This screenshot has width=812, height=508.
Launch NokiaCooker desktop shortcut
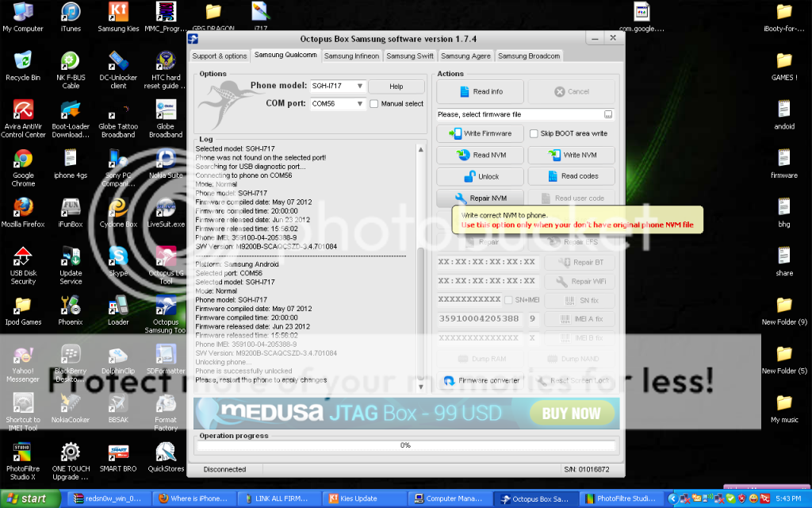[71, 408]
